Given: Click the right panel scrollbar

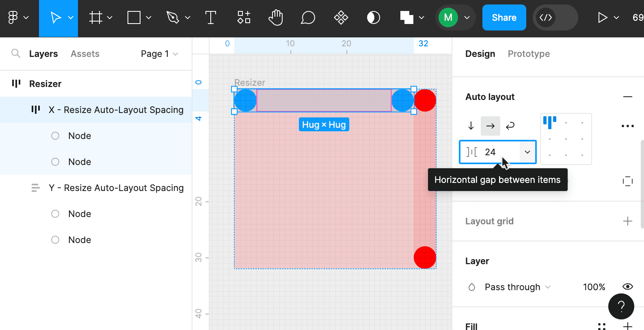Looking at the screenshot, I should (x=642, y=184).
